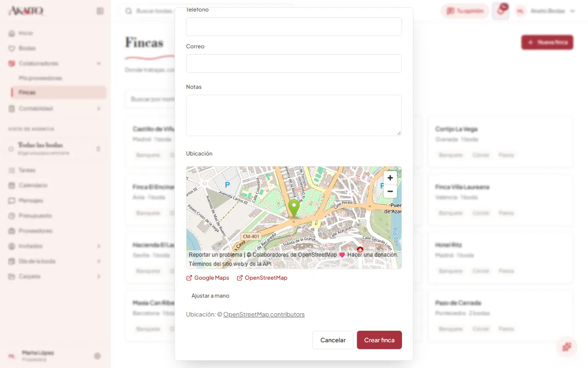Select Fincas in the sidebar
The width and height of the screenshot is (588, 368).
pyautogui.click(x=59, y=92)
